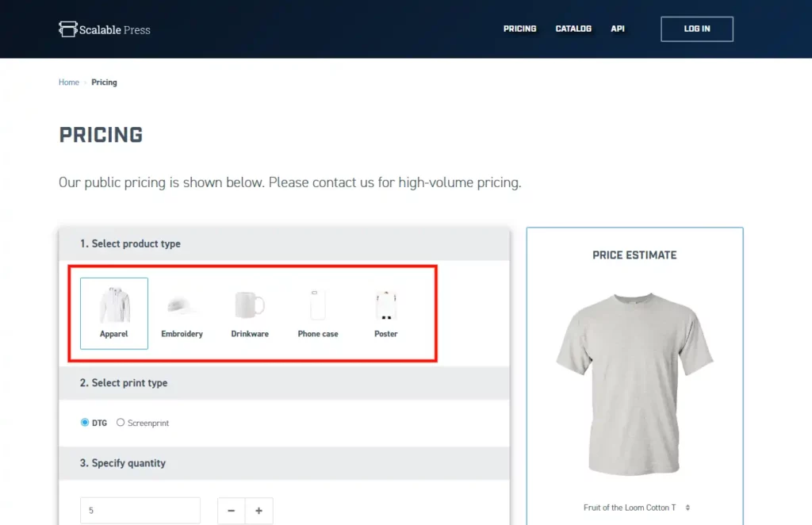The width and height of the screenshot is (812, 525).
Task: Choose the Embroidery cap product icon
Action: click(182, 306)
